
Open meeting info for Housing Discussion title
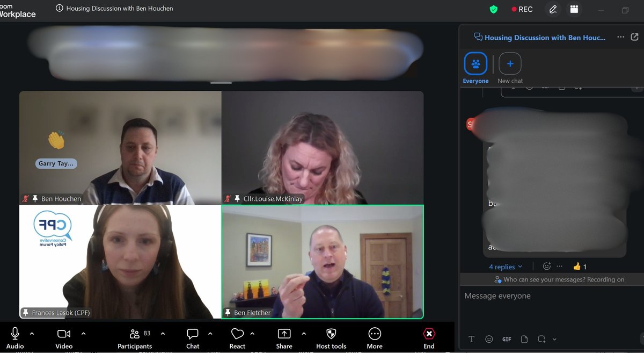60,9
